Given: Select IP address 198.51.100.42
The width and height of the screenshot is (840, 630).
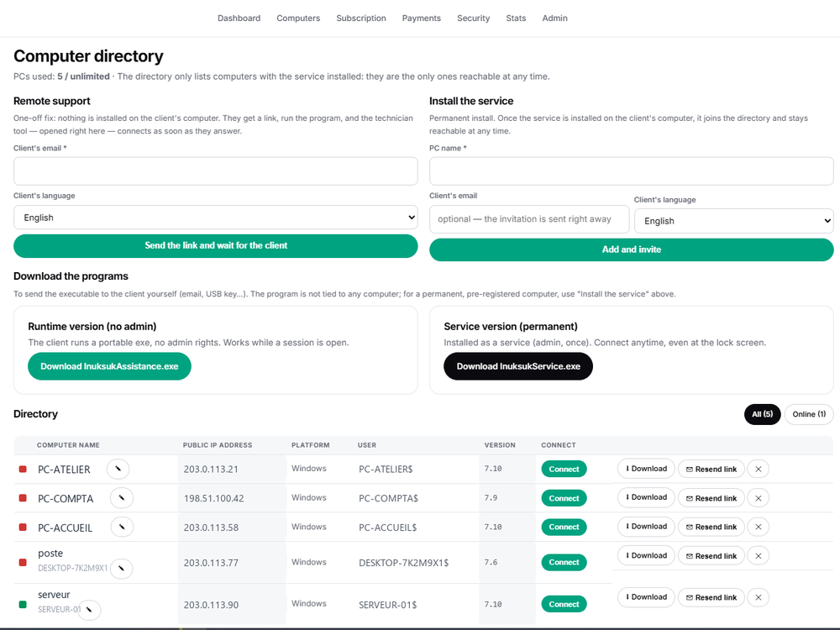Looking at the screenshot, I should click(213, 498).
